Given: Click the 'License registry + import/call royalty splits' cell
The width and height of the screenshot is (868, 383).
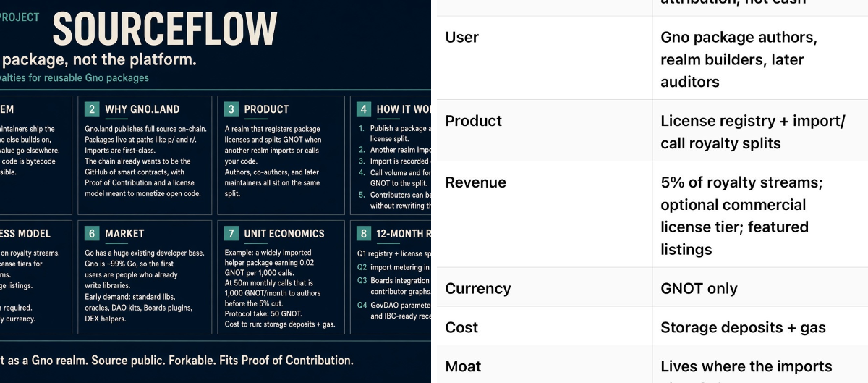Looking at the screenshot, I should [x=752, y=132].
